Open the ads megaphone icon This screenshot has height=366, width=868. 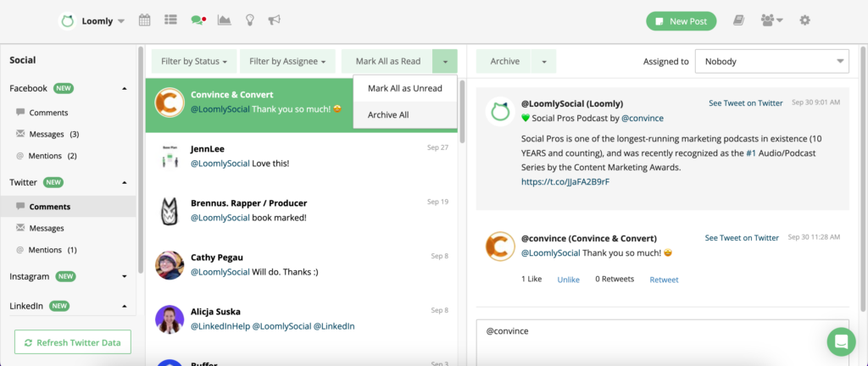274,20
